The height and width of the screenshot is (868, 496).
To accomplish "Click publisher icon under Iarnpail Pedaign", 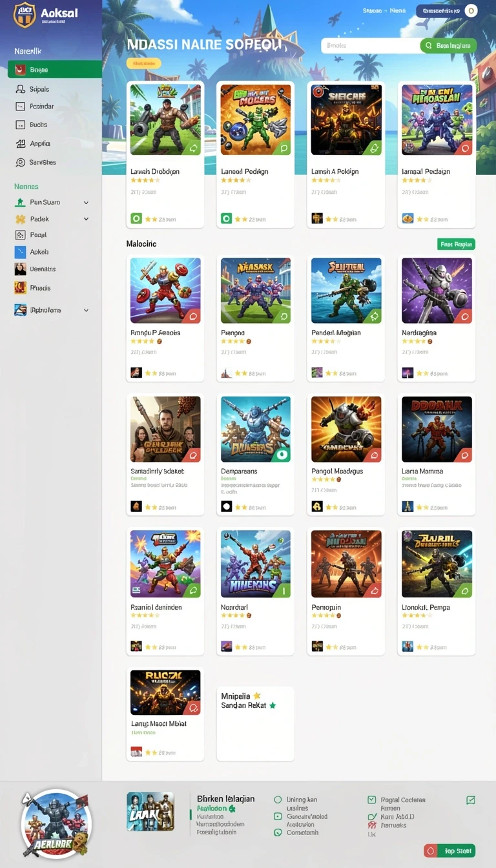I will coord(408,218).
